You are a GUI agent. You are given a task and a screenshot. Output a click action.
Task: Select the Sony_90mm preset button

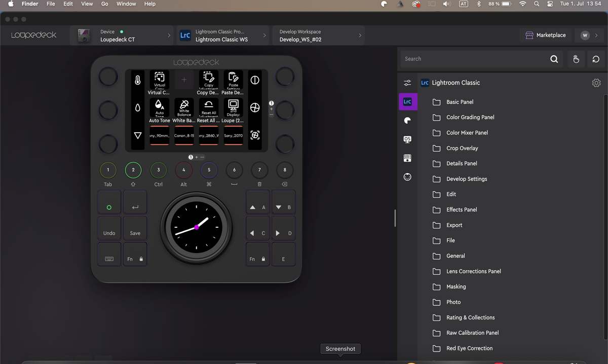[x=159, y=136]
